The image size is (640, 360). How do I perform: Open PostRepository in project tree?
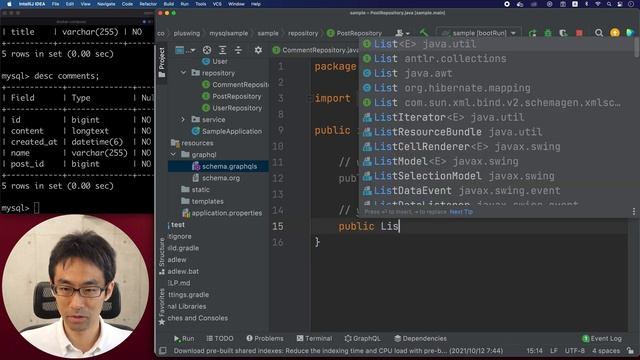[x=232, y=96]
